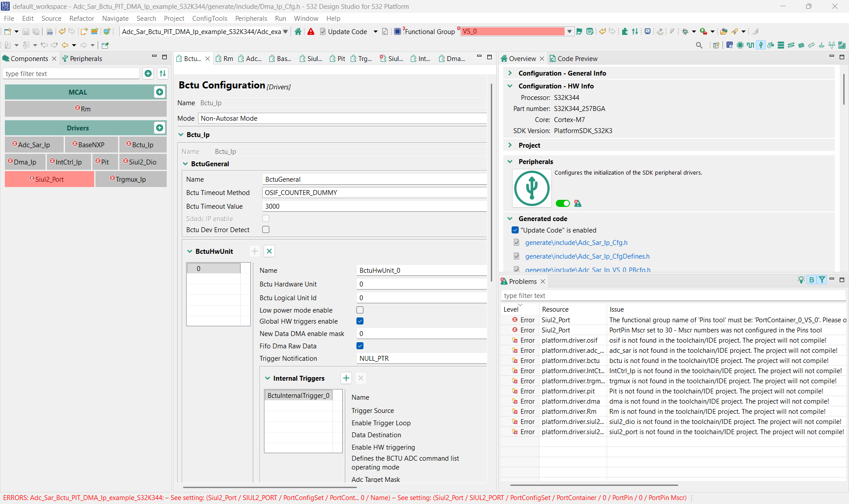Viewport: 849px width, 504px height.
Task: Open the Peripherals menu
Action: pyautogui.click(x=251, y=18)
